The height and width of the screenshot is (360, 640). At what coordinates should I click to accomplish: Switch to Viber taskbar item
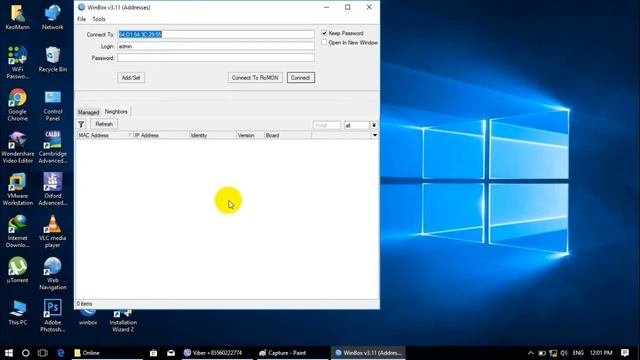coord(218,353)
